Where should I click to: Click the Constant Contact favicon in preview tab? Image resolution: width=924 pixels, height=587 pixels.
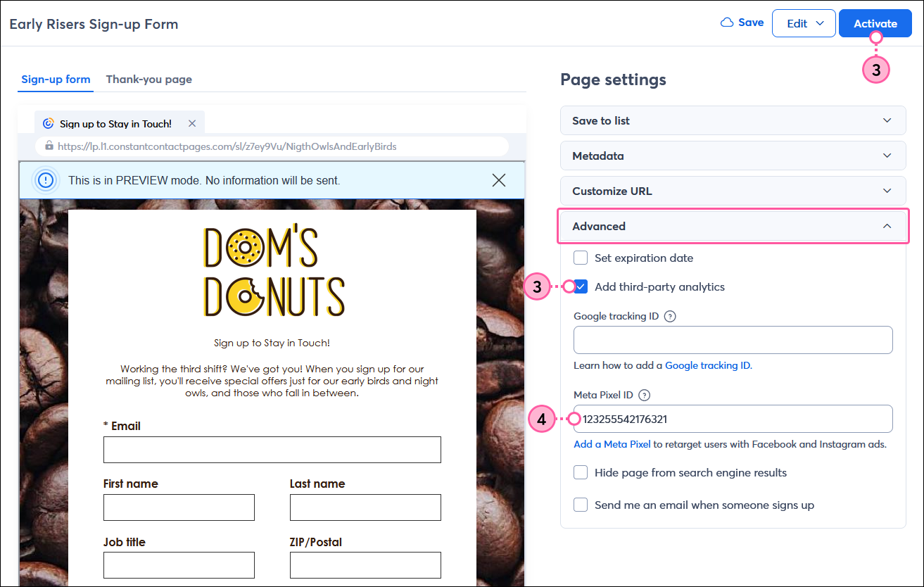[x=48, y=123]
